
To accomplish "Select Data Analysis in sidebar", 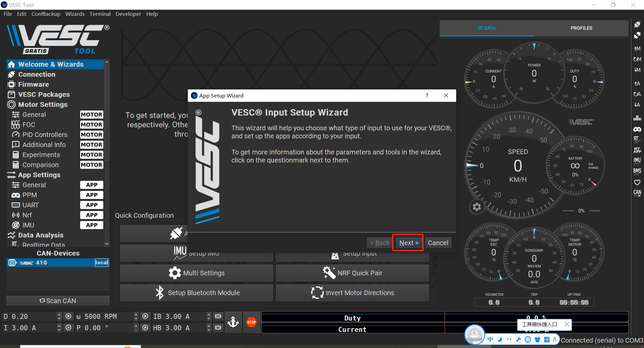I will (55, 235).
